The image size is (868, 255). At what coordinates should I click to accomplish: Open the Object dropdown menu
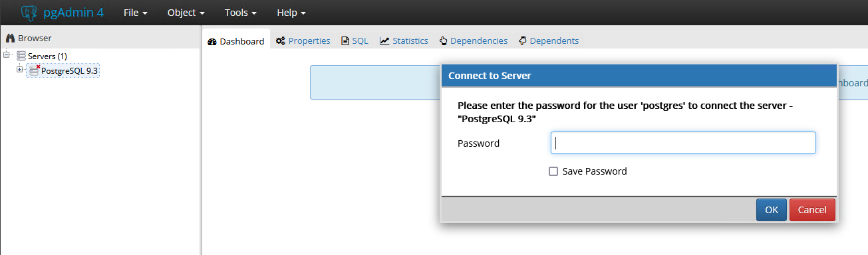(186, 13)
